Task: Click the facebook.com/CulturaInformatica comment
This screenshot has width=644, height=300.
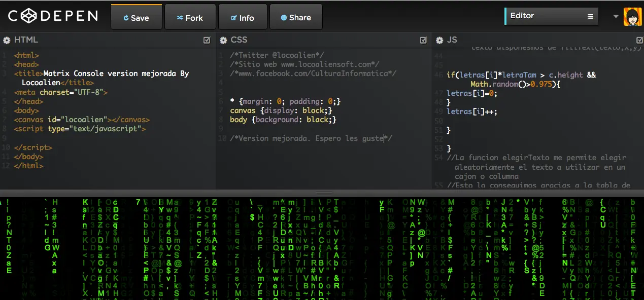Action: [313, 73]
